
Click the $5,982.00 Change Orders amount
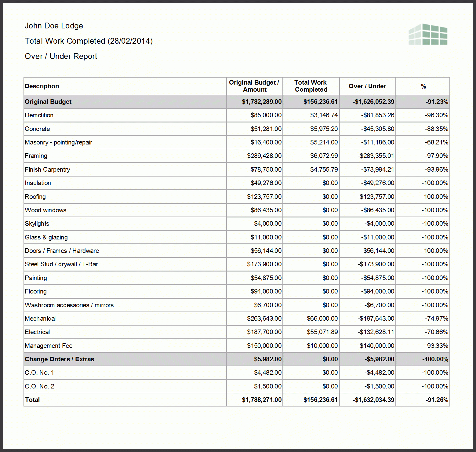coord(268,359)
